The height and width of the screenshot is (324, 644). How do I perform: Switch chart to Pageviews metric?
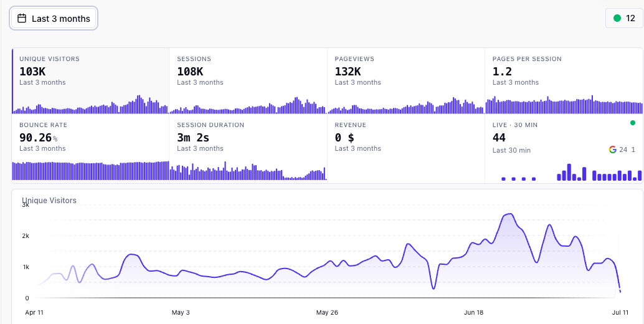click(x=406, y=81)
